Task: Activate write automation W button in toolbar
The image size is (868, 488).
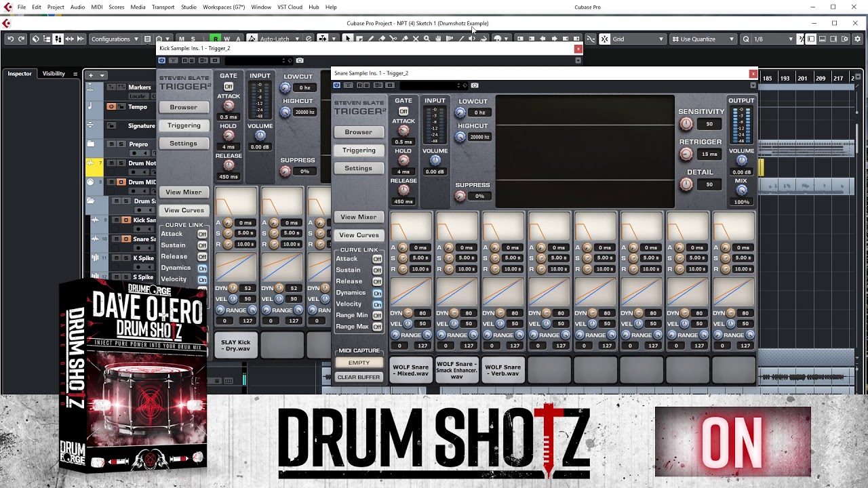Action: coord(226,39)
